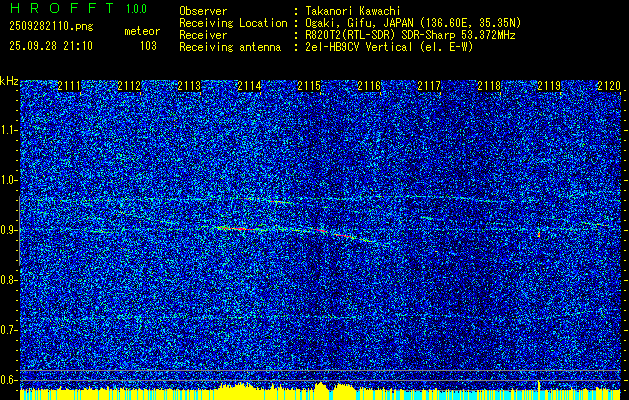
Task: Click observer name Takanori Kawachi
Action: 352,11
